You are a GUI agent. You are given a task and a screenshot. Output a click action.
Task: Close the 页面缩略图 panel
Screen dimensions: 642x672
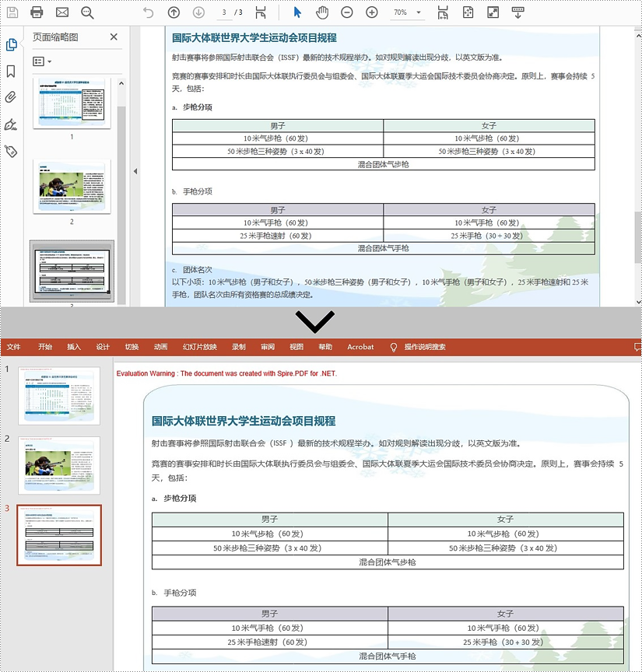pyautogui.click(x=114, y=37)
